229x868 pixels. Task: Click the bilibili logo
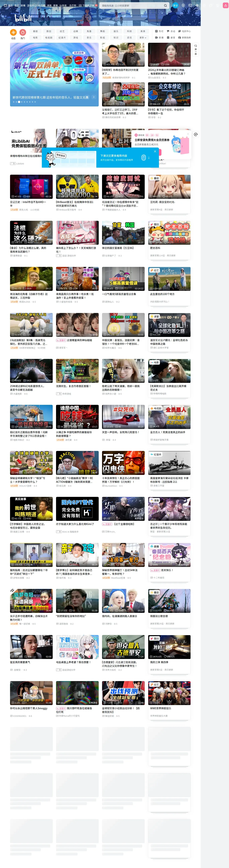23,18
